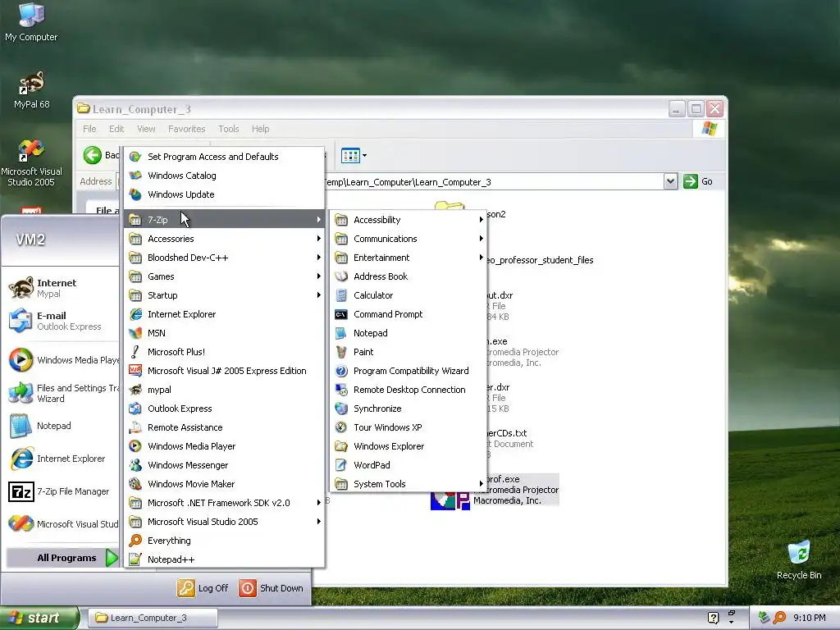Open the File menu in Explorer window
Viewport: 840px width, 630px height.
point(89,129)
